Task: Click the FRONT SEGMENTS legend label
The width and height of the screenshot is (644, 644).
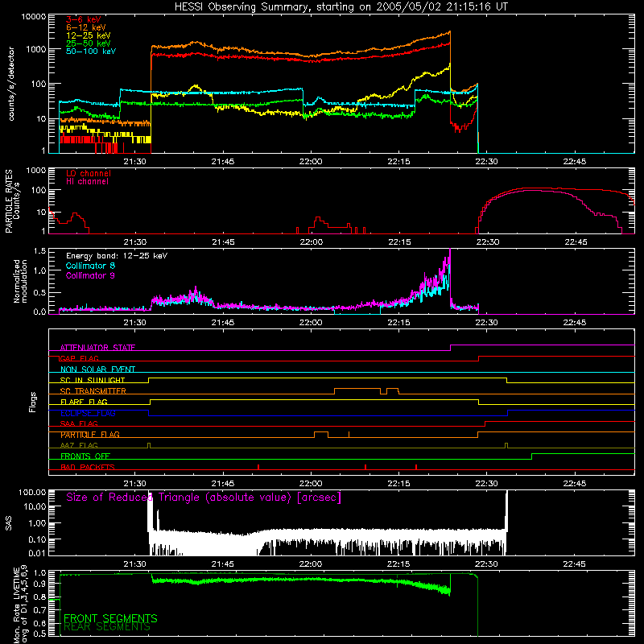Action: point(110,618)
